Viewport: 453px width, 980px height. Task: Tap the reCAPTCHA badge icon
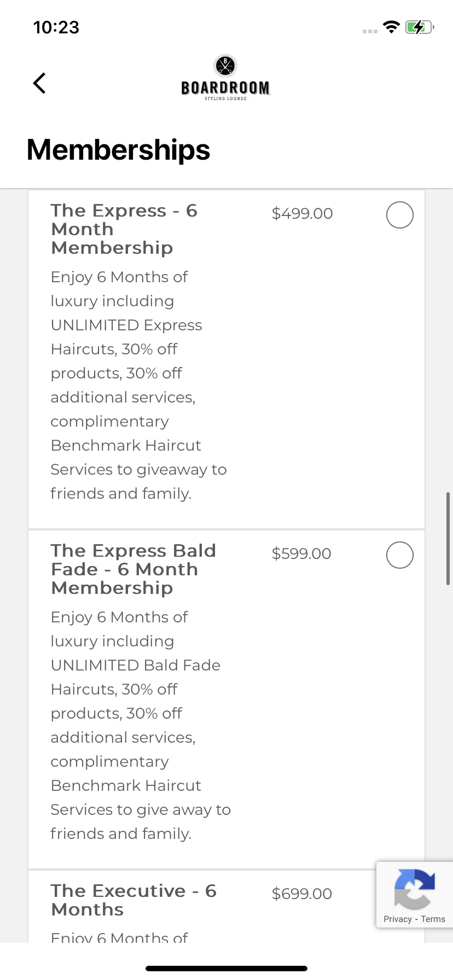(414, 889)
